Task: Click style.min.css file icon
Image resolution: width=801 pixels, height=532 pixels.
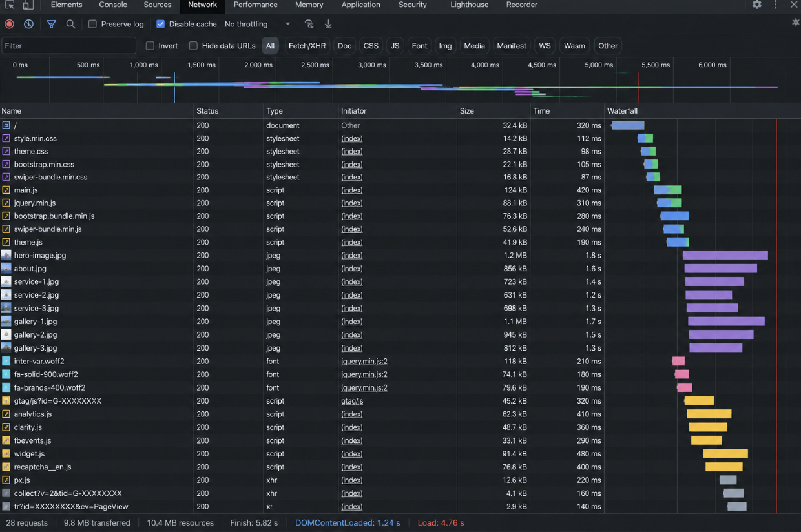Action: pos(6,138)
